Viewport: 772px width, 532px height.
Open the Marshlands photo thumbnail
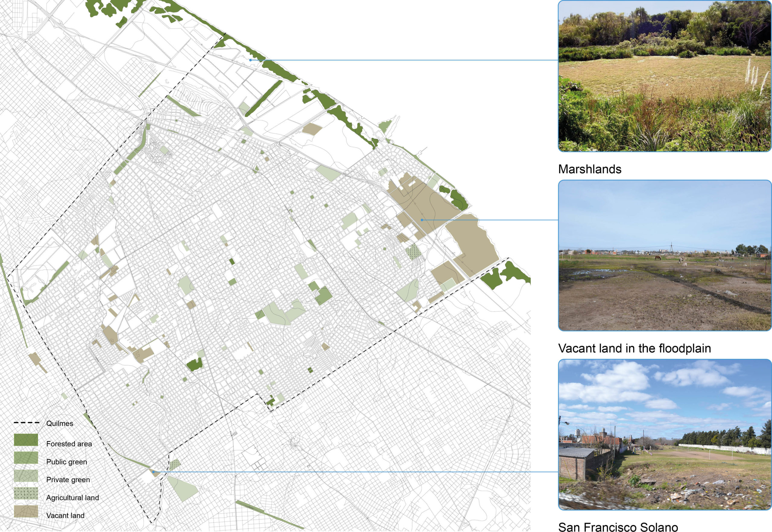coord(665,76)
